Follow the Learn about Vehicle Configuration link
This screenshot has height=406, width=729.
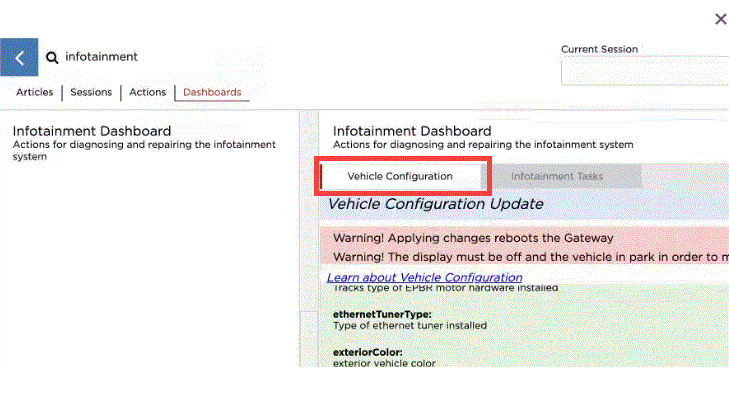[425, 278]
